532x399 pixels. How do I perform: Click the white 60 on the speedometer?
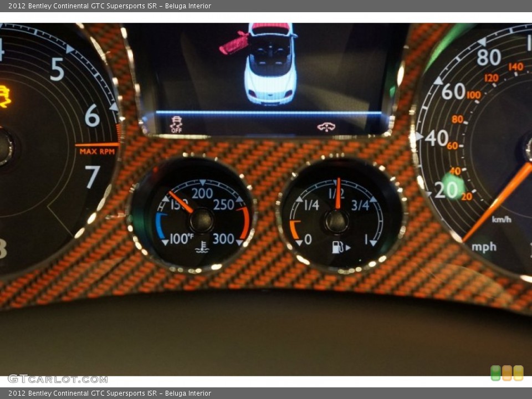tap(453, 91)
